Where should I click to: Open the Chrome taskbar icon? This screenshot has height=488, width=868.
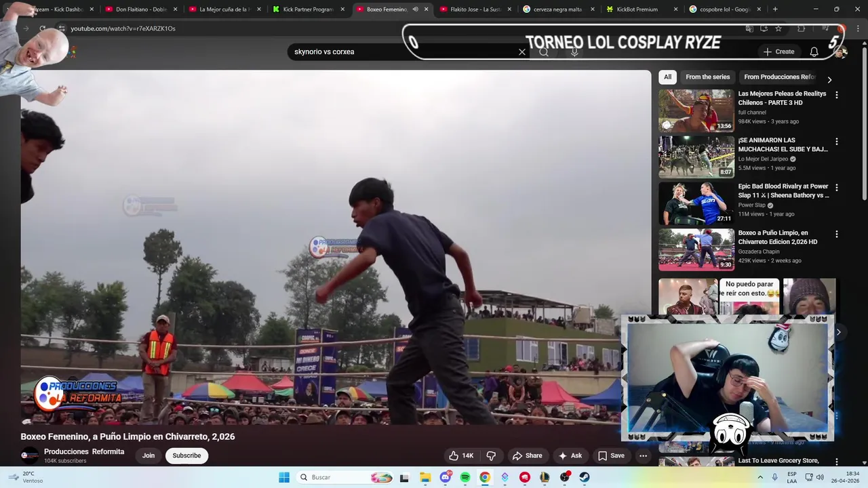[x=485, y=477]
